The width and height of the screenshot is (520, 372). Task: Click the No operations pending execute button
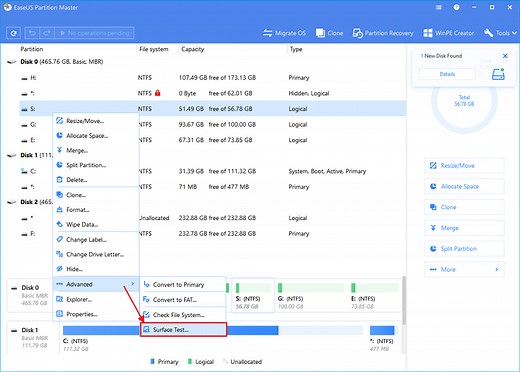(x=94, y=33)
